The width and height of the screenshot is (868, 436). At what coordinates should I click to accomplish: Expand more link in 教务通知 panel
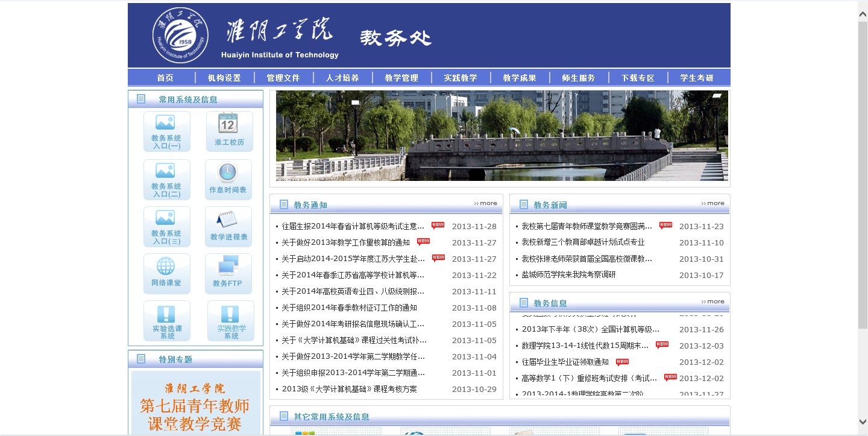486,203
